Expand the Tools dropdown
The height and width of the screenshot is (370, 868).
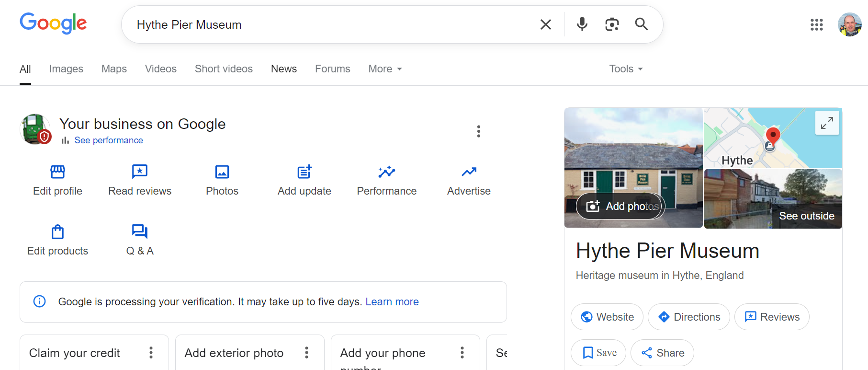[x=626, y=69]
